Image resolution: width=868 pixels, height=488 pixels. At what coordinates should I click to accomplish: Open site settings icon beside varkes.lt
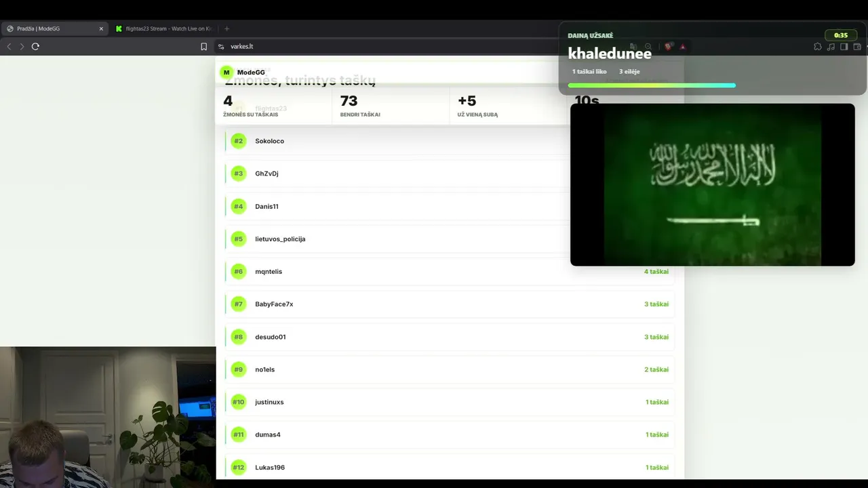(221, 47)
